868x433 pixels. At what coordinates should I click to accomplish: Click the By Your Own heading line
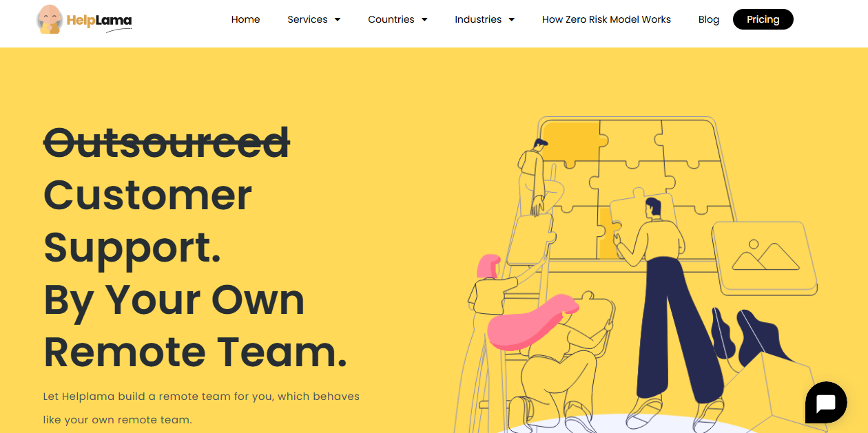174,300
